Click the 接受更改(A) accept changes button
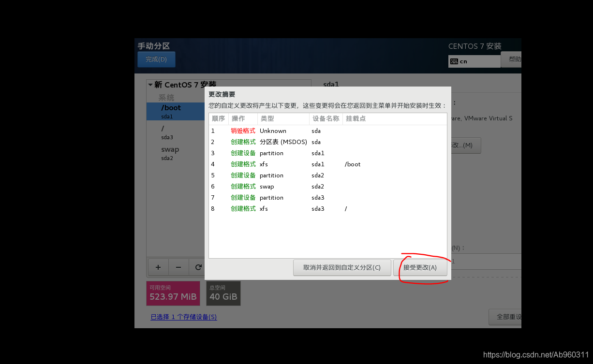593x364 pixels. point(420,267)
